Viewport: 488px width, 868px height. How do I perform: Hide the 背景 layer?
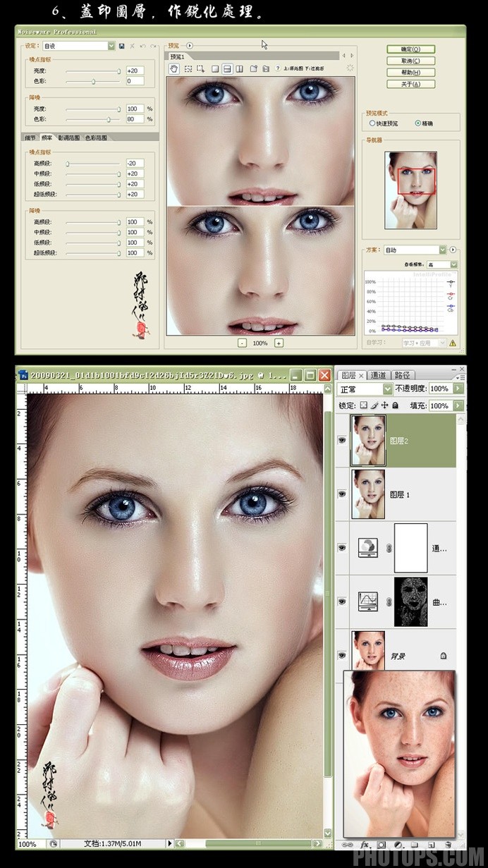(342, 655)
